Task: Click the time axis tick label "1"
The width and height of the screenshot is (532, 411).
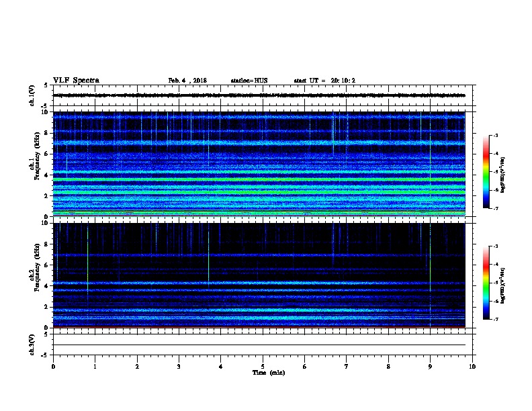Action: point(95,366)
